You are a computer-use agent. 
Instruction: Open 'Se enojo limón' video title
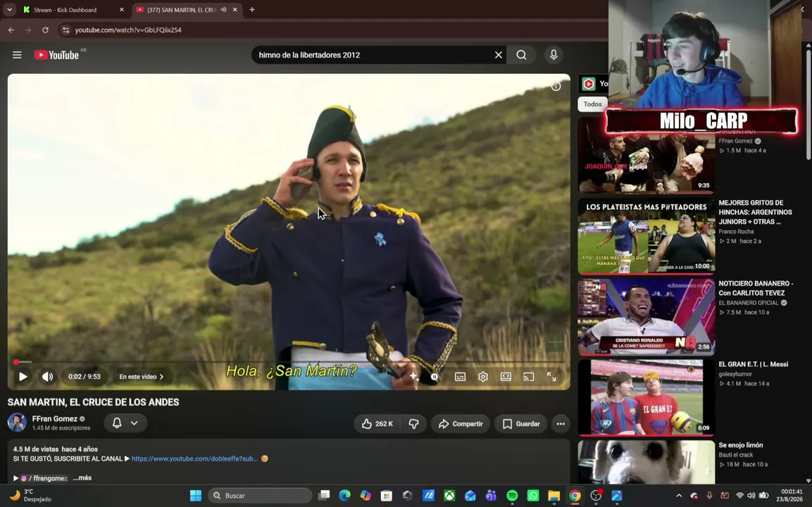pyautogui.click(x=741, y=445)
